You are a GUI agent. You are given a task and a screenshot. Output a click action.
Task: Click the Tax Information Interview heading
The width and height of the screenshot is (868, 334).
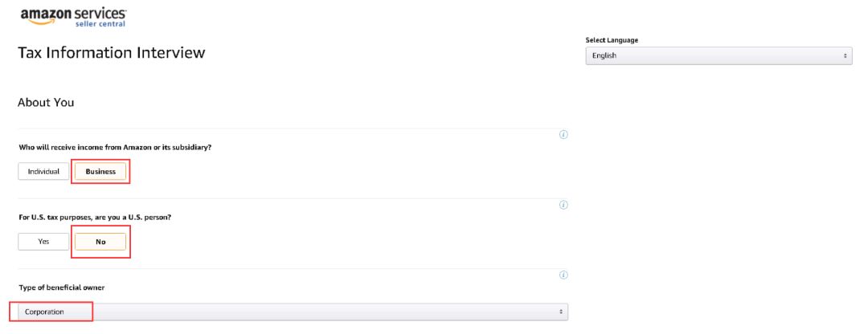click(111, 53)
